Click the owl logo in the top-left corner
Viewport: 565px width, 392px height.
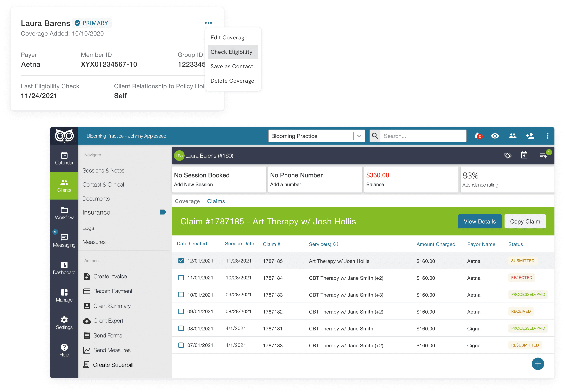64,136
